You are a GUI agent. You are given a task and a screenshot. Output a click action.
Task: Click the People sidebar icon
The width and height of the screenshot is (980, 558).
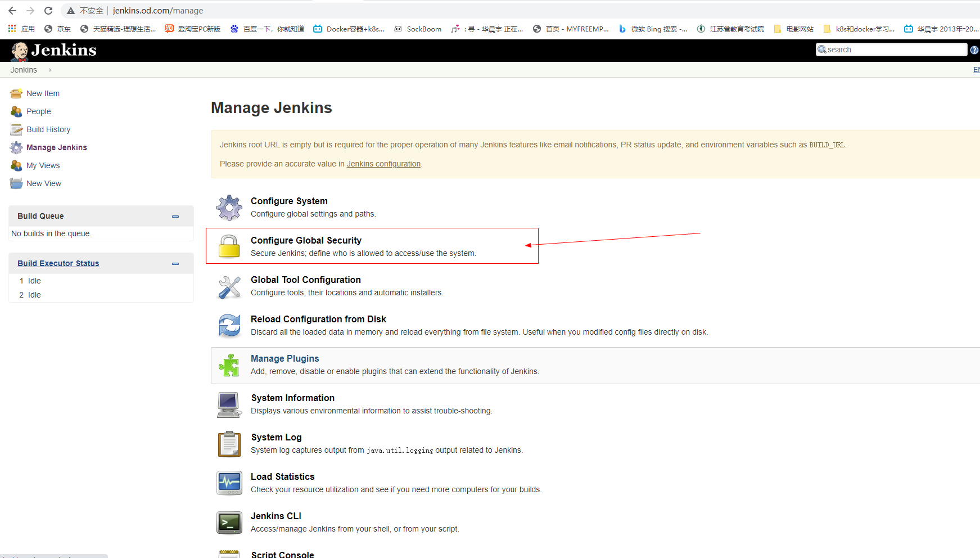tap(16, 111)
